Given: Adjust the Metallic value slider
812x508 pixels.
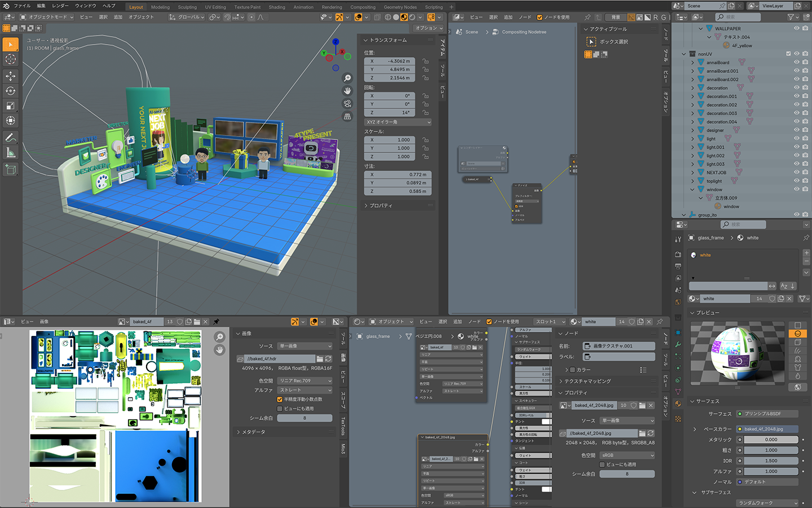Looking at the screenshot, I should click(770, 440).
